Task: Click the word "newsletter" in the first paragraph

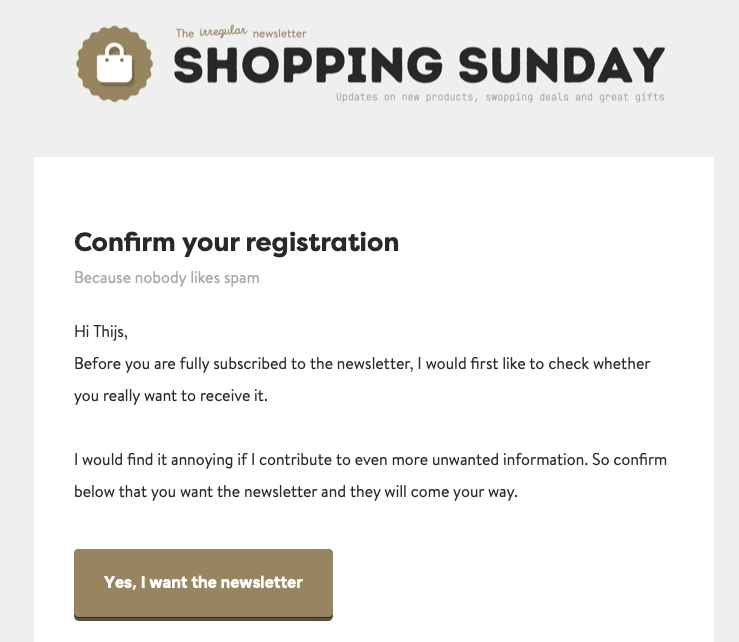Action: coord(370,363)
